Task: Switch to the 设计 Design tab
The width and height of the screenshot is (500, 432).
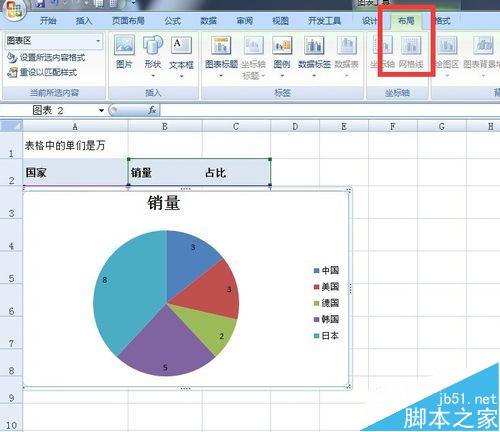Action: [370, 21]
